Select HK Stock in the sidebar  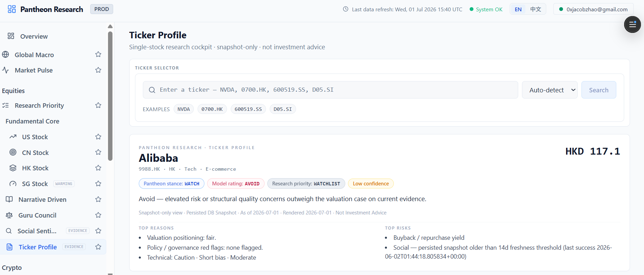pyautogui.click(x=35, y=168)
